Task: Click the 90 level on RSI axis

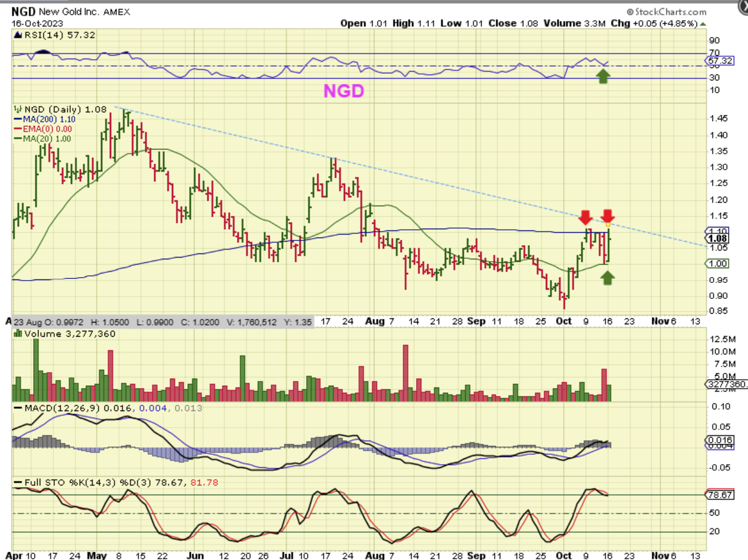Action: pyautogui.click(x=714, y=41)
